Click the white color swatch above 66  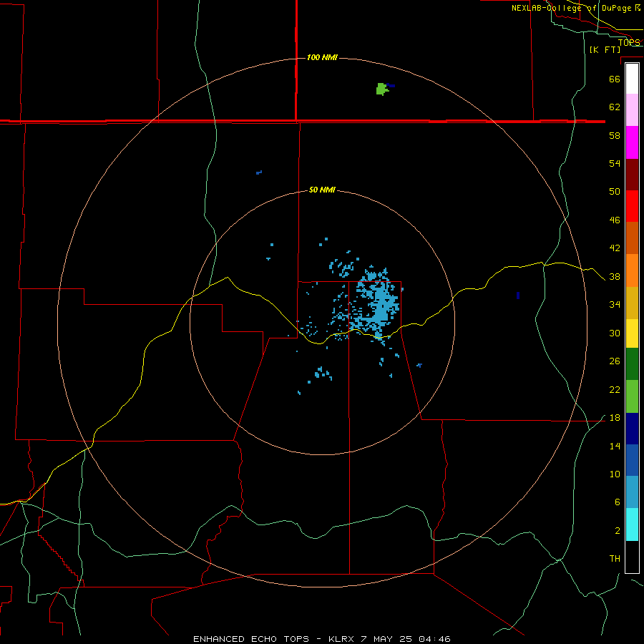pos(632,79)
